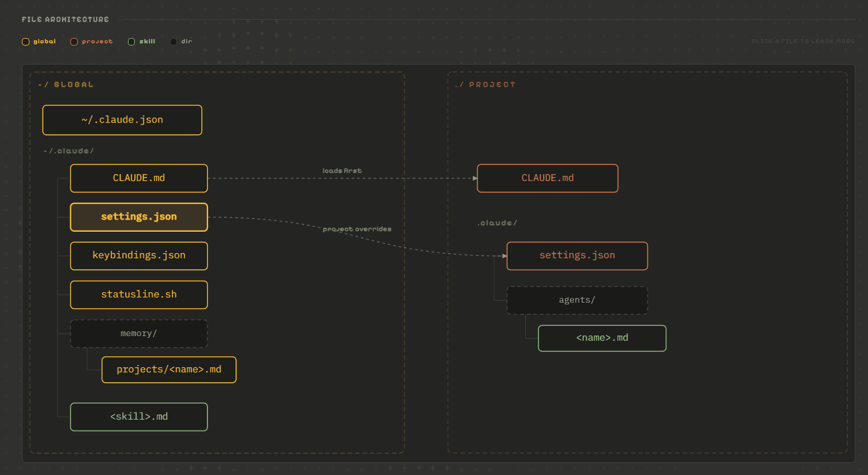
Task: Click the '~/ GLOBAL' section heading
Action: (65, 85)
